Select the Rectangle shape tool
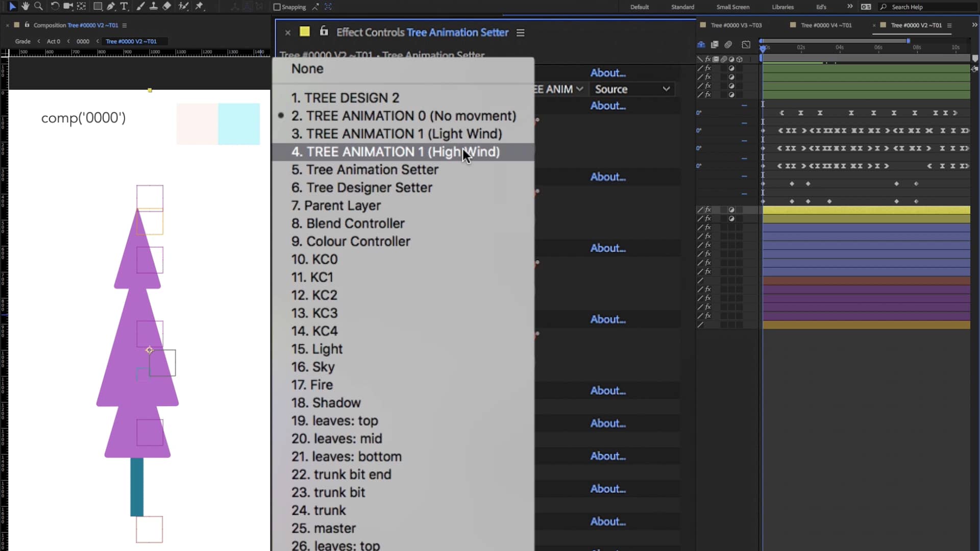 (x=97, y=7)
